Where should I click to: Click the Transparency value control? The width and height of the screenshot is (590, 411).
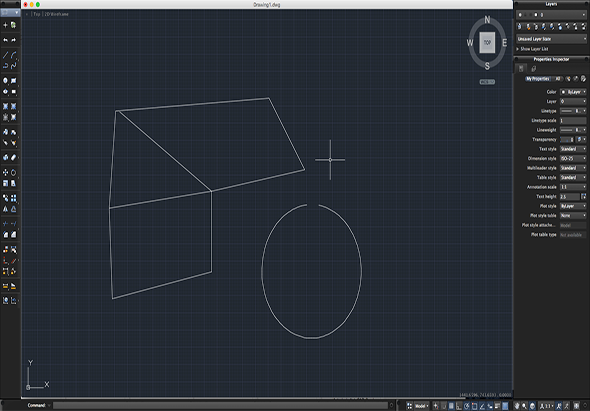click(567, 140)
